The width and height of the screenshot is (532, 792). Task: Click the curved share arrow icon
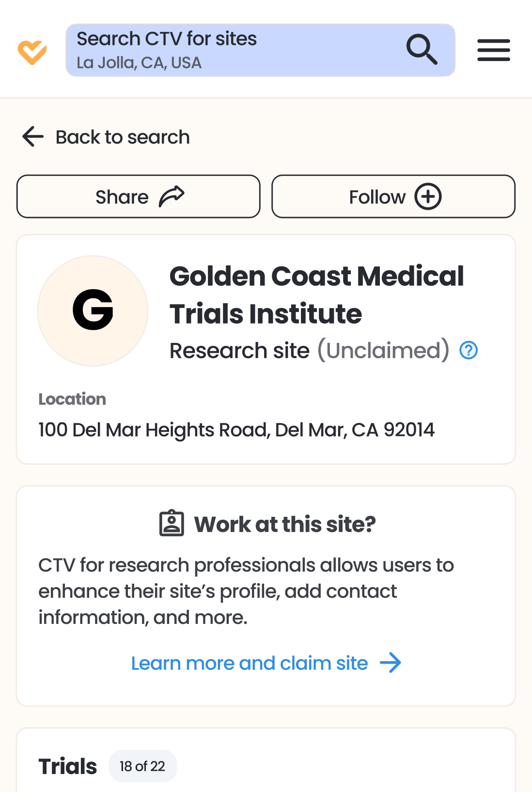tap(172, 197)
